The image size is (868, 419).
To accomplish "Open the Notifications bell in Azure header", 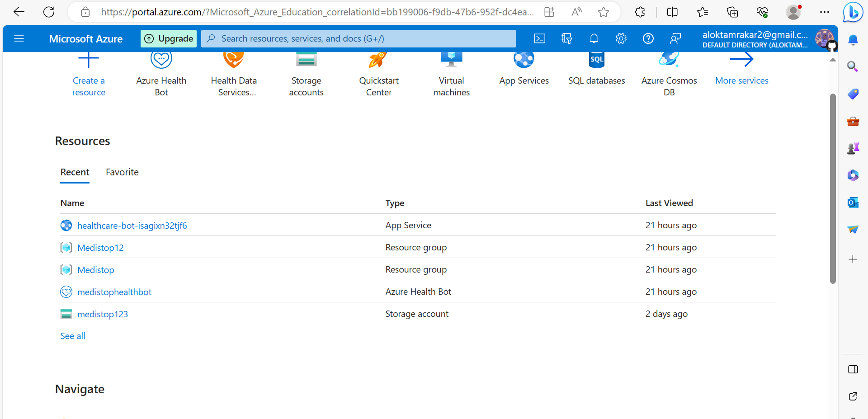I will [594, 38].
